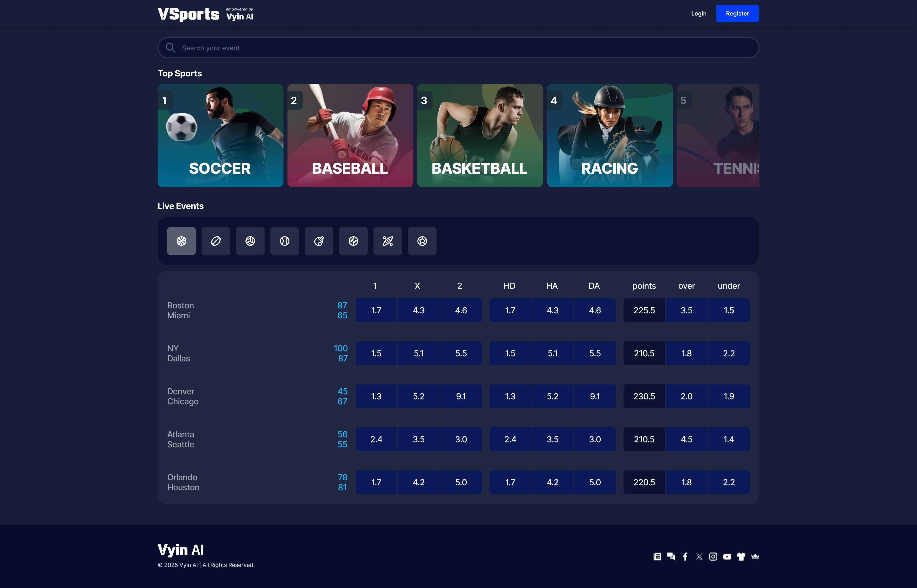Image resolution: width=917 pixels, height=588 pixels.
Task: Open the Facebook icon in footer
Action: click(x=685, y=556)
